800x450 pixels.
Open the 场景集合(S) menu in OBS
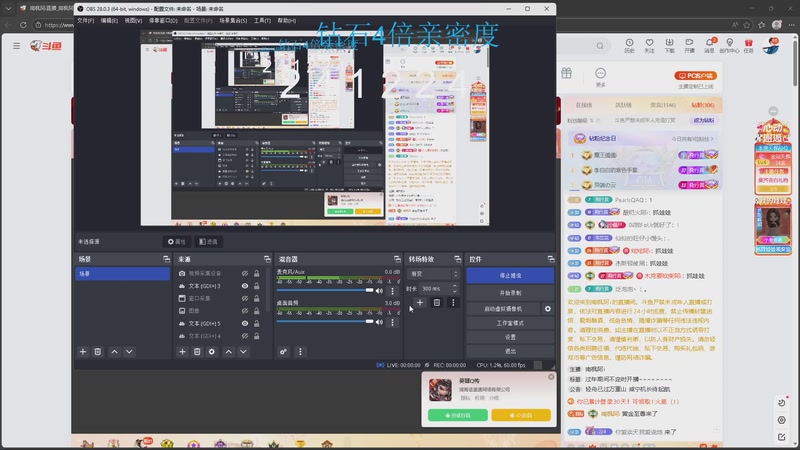(233, 20)
